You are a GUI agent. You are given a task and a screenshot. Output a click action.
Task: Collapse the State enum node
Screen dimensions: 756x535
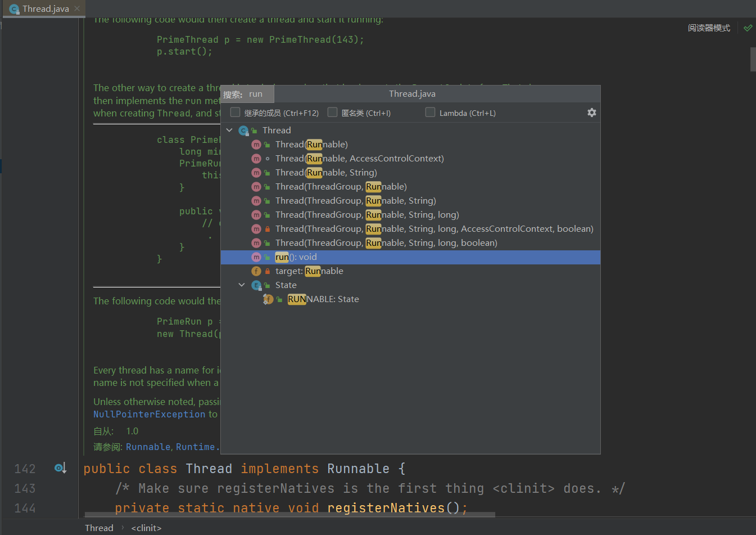242,285
